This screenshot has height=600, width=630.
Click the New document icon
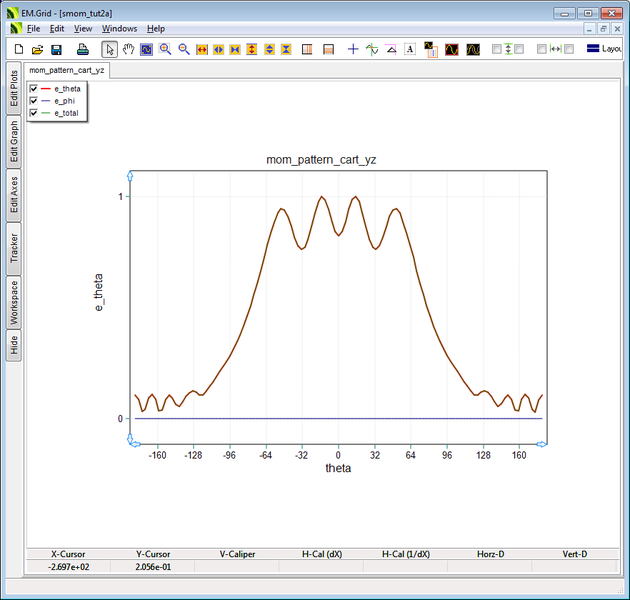click(x=19, y=49)
